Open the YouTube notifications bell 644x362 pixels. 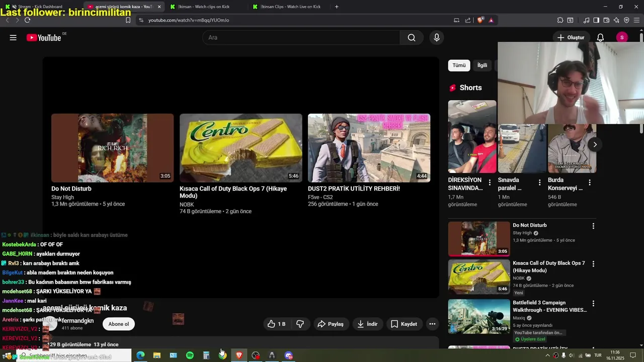point(600,38)
